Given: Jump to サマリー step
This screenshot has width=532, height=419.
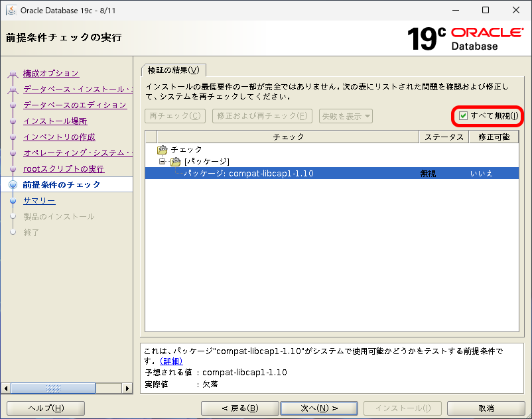Looking at the screenshot, I should (x=39, y=201).
